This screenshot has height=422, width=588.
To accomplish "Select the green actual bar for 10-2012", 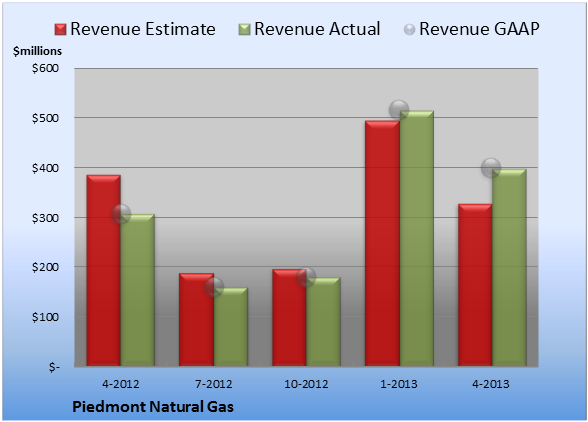I will (323, 322).
